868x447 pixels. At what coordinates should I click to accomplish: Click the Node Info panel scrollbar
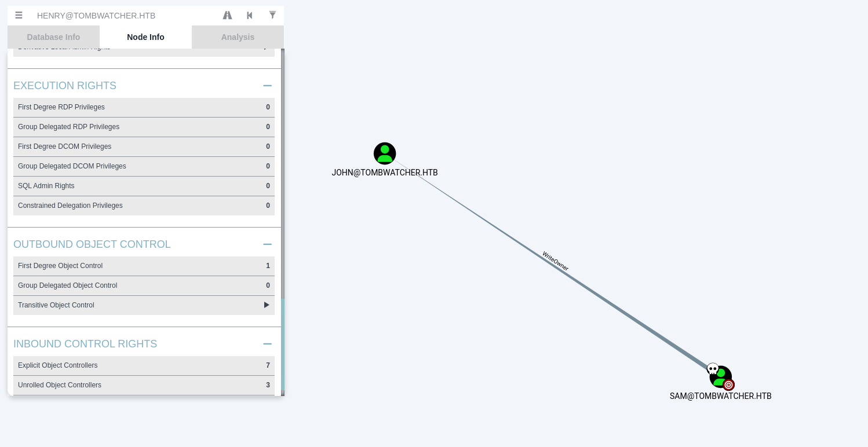pos(283,174)
